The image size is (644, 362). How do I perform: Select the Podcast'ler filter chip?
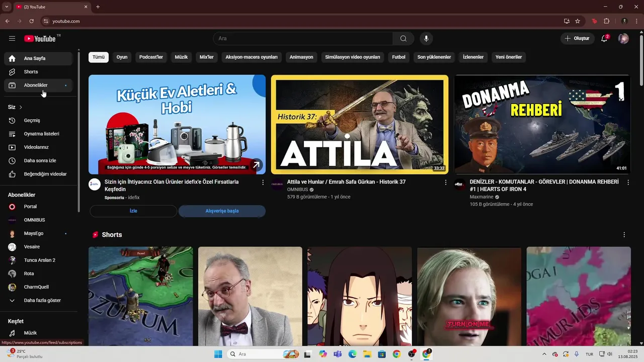[x=151, y=57]
